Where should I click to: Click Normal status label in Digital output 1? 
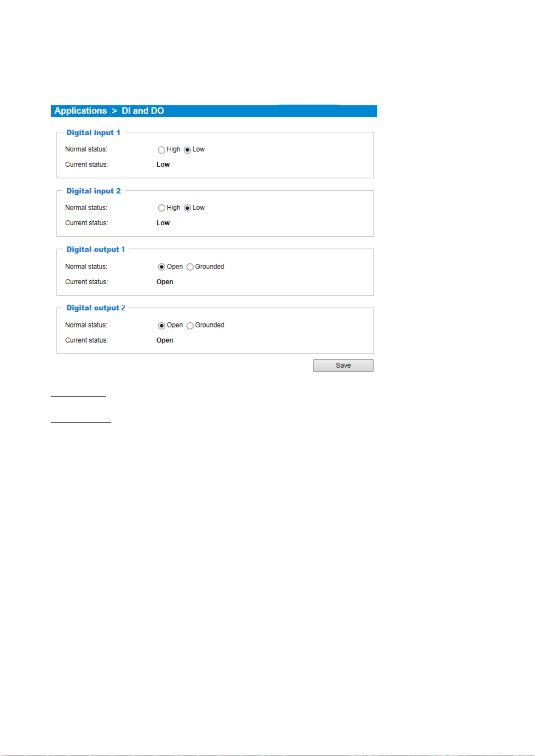pyautogui.click(x=86, y=267)
